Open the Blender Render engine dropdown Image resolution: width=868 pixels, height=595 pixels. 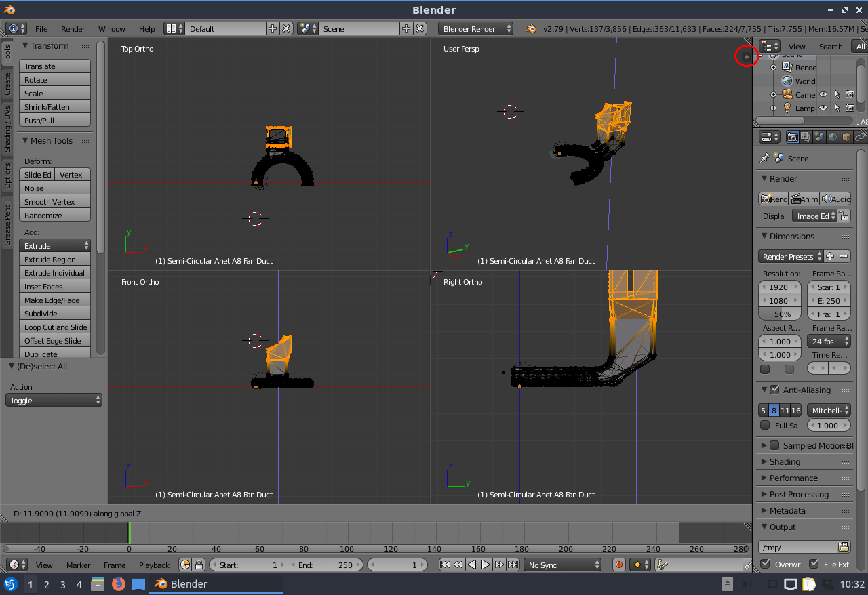pyautogui.click(x=476, y=29)
